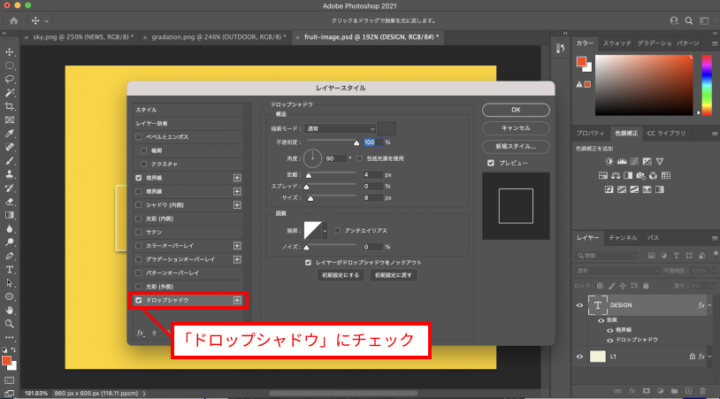
Task: Click the 初期設定にする button
Action: click(x=340, y=275)
